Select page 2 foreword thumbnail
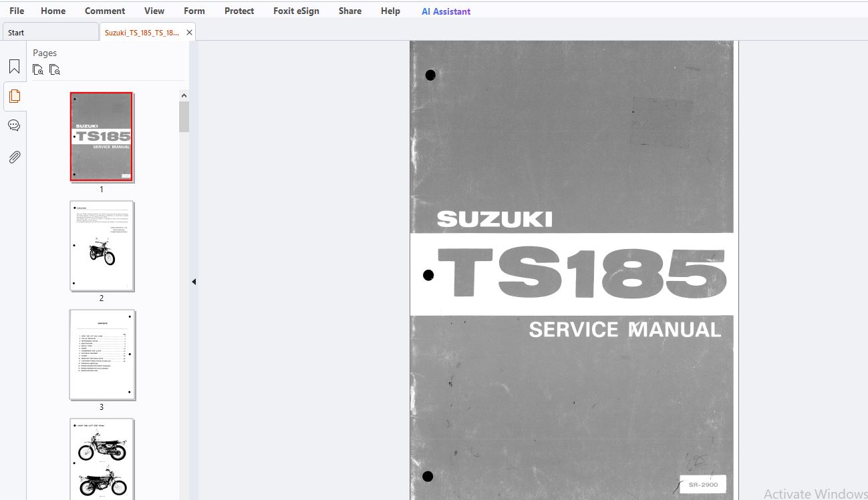The height and width of the screenshot is (500, 868). pyautogui.click(x=102, y=246)
